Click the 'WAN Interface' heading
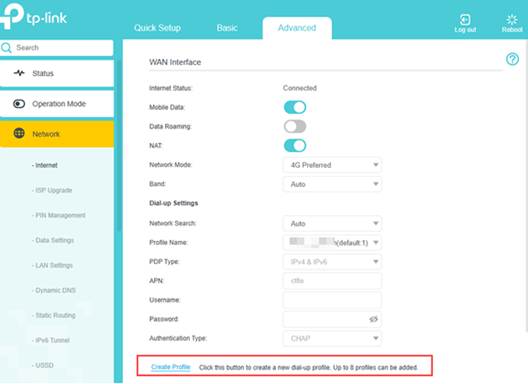This screenshot has width=528, height=384. tap(175, 62)
